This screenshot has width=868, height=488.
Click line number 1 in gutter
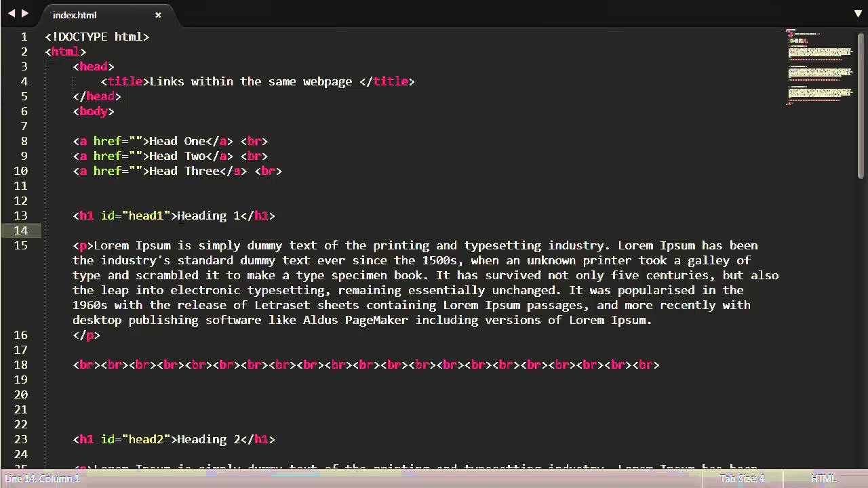[x=24, y=37]
